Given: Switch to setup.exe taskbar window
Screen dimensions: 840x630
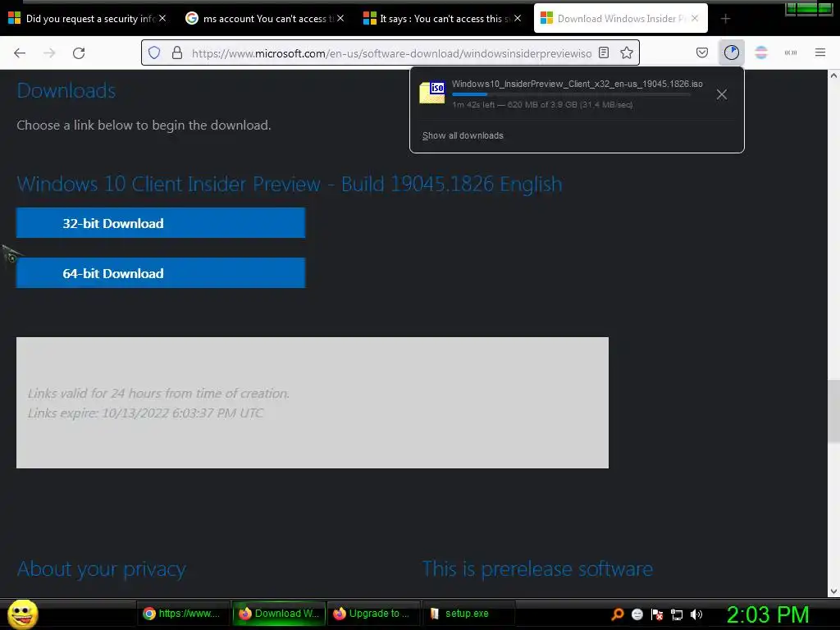Looking at the screenshot, I should 468,614.
